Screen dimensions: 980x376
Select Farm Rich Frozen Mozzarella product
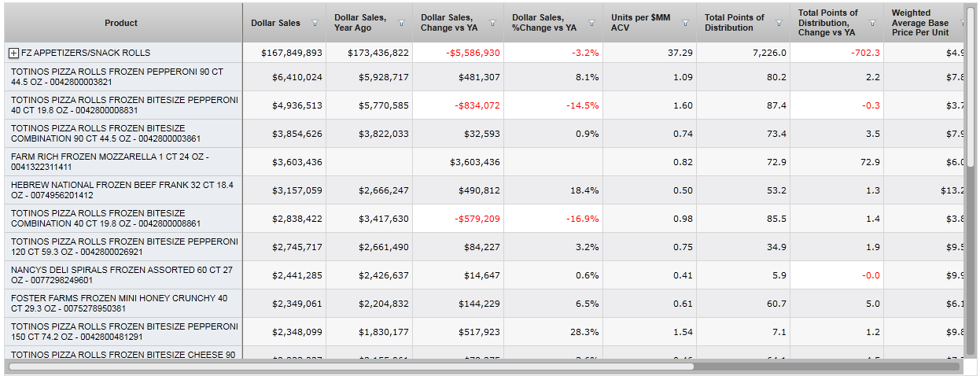[x=118, y=162]
